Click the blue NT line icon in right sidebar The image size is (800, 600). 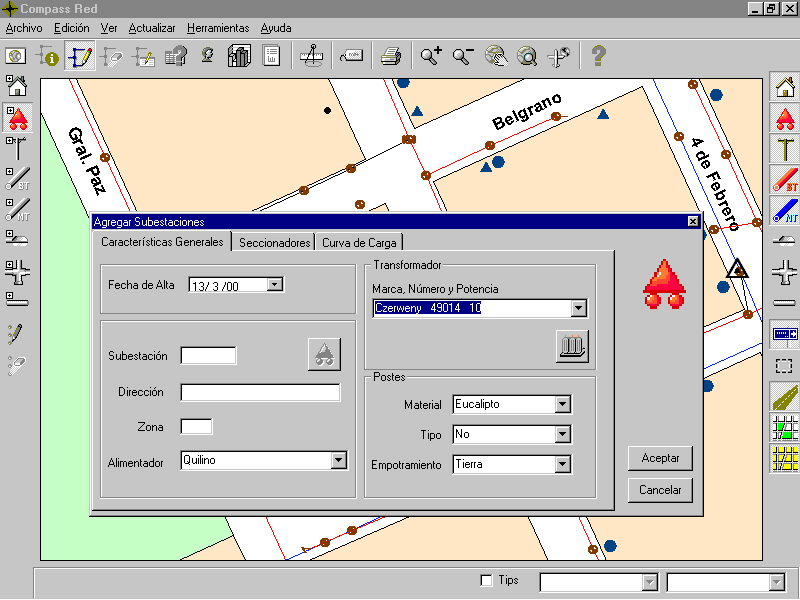785,210
